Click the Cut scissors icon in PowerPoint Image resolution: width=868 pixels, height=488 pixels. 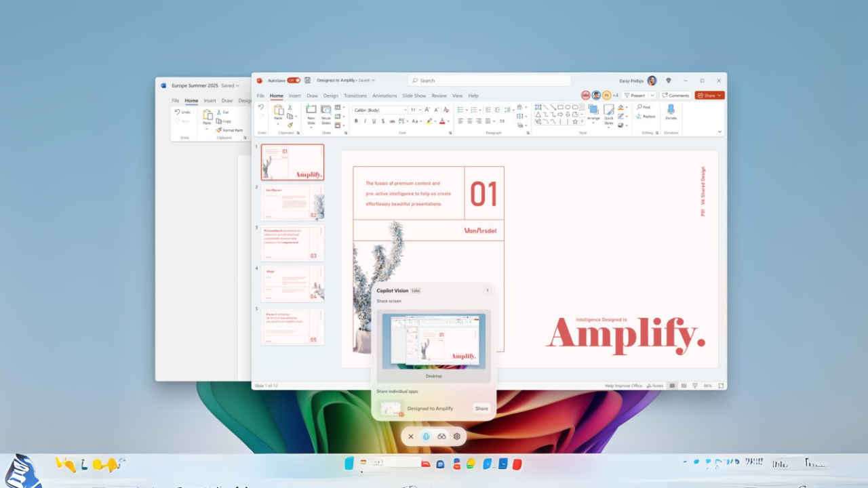[x=290, y=107]
